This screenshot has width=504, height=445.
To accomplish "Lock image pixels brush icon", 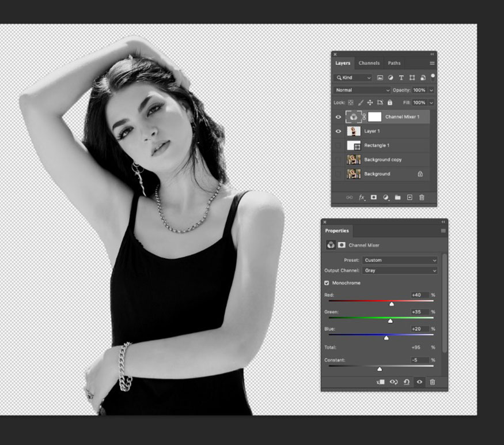I will 361,103.
